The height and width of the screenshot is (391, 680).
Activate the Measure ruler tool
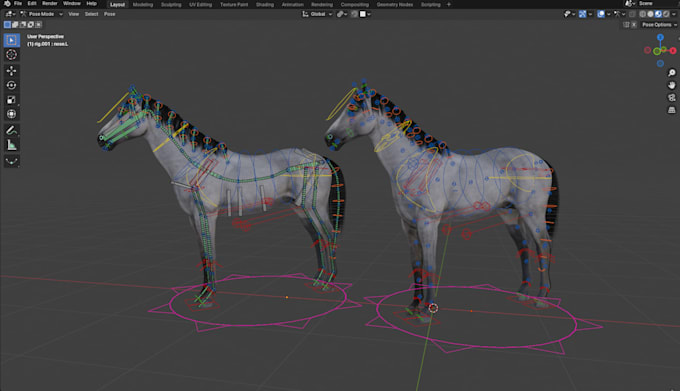coord(11,145)
